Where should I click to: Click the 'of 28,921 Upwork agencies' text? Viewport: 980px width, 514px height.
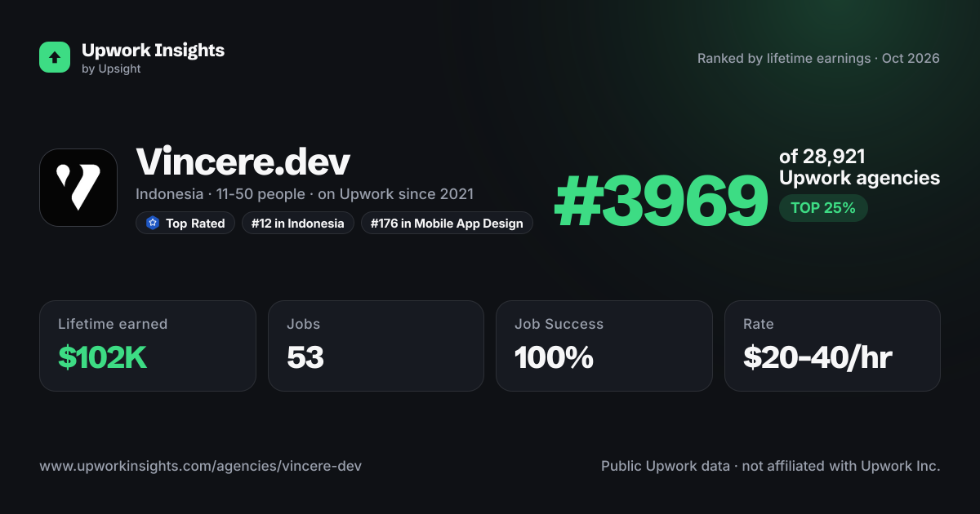(x=860, y=167)
